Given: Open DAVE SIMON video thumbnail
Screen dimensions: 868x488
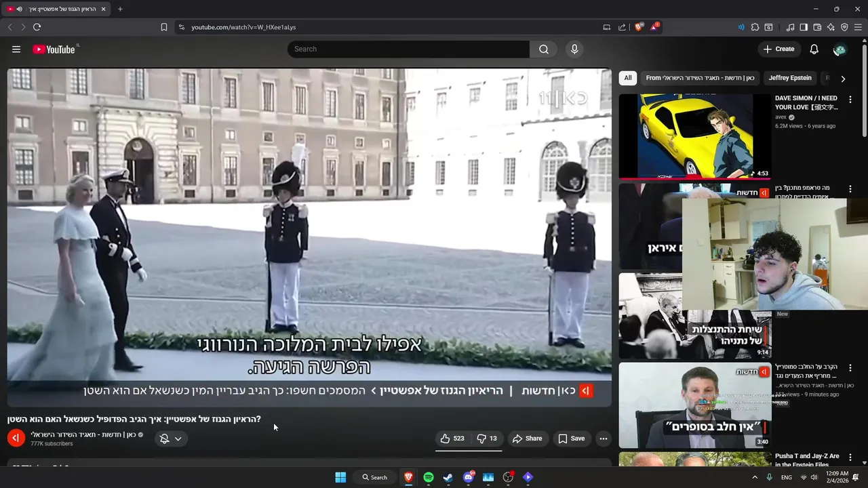Looking at the screenshot, I should tap(694, 136).
